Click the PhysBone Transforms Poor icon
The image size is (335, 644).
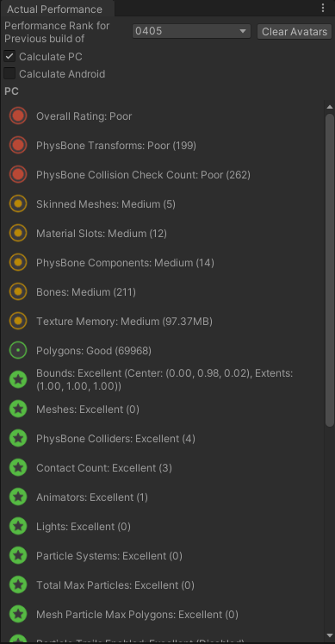point(18,145)
